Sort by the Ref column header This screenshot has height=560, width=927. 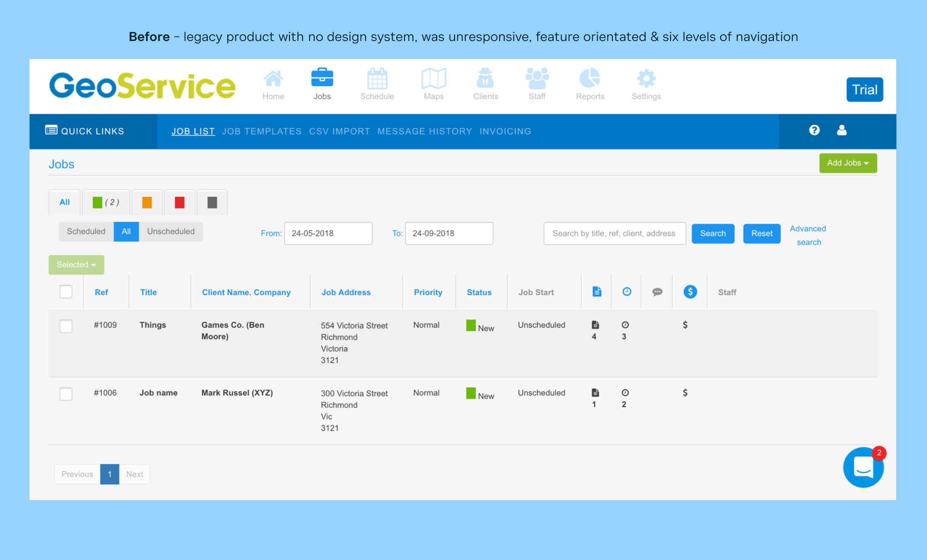pyautogui.click(x=101, y=292)
